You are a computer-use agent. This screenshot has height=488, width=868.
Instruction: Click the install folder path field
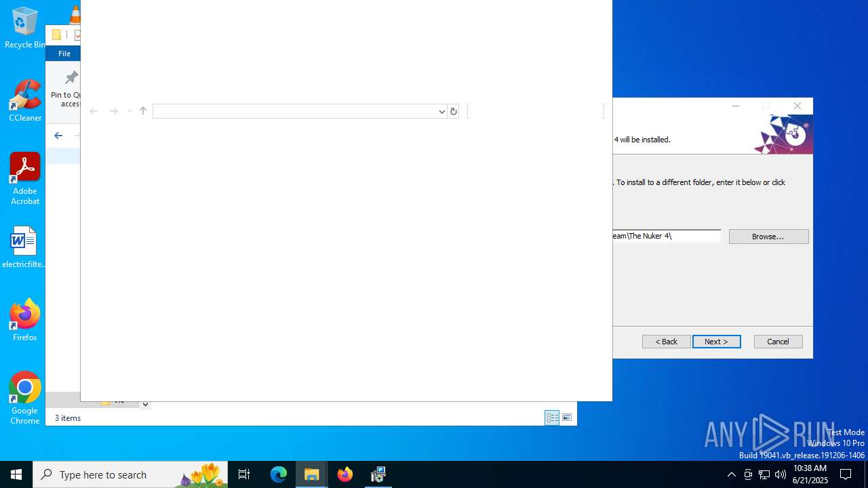667,236
